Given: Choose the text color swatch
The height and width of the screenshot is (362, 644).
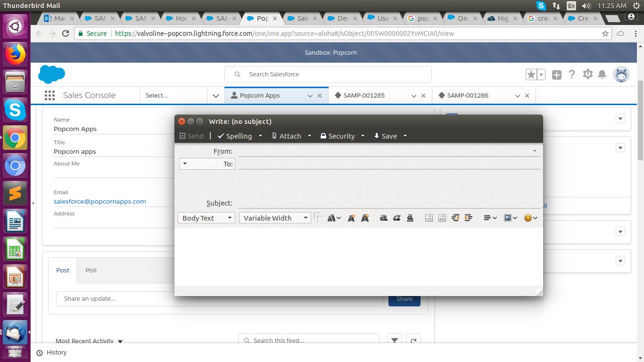Looking at the screenshot, I should click(x=319, y=218).
